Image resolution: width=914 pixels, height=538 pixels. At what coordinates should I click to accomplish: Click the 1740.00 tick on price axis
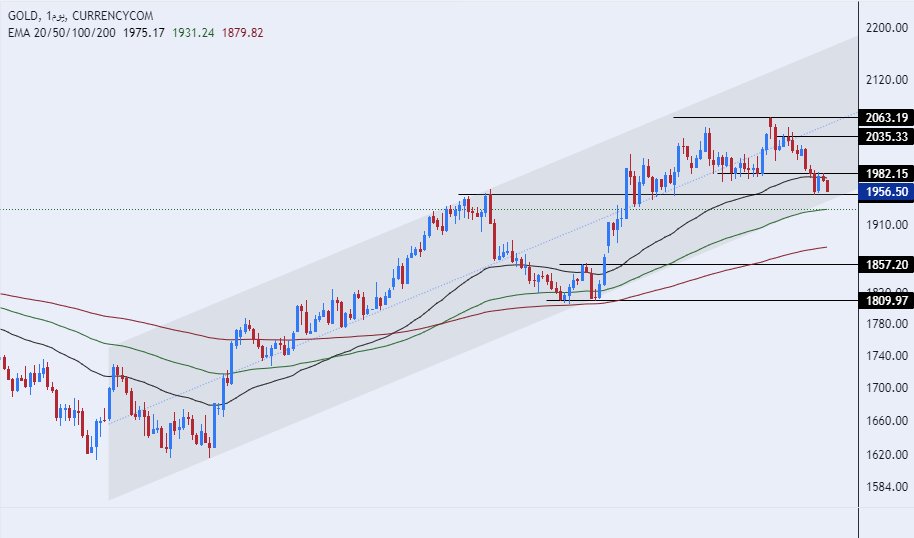(884, 356)
